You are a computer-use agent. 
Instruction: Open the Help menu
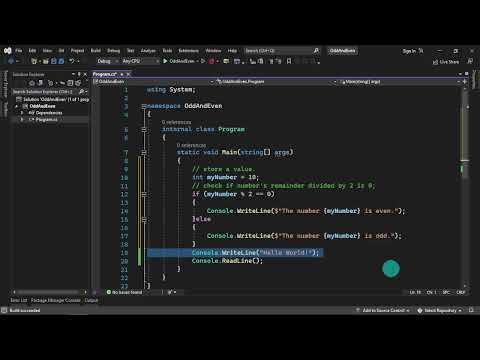[x=232, y=51]
